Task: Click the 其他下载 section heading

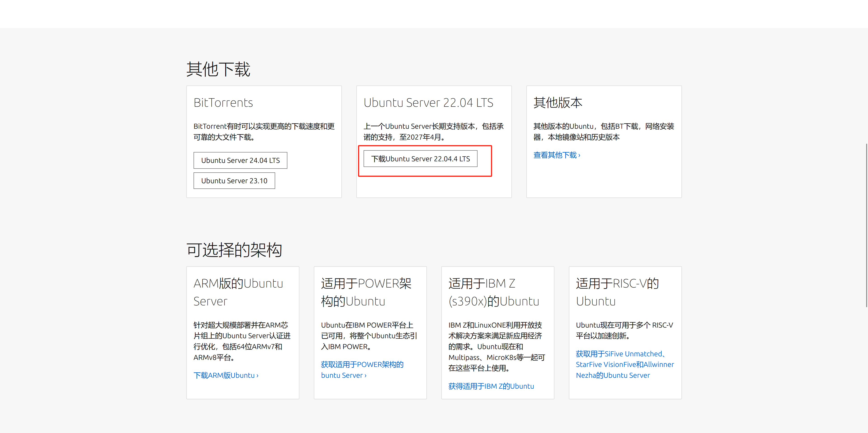Action: point(218,69)
